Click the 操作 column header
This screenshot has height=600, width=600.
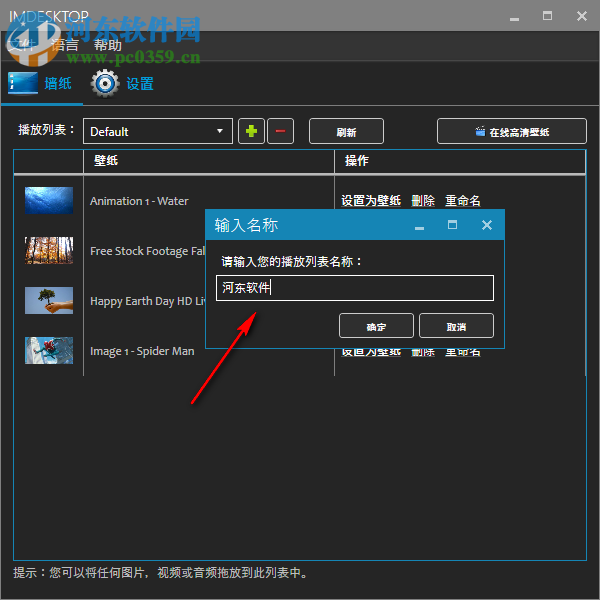tap(357, 161)
